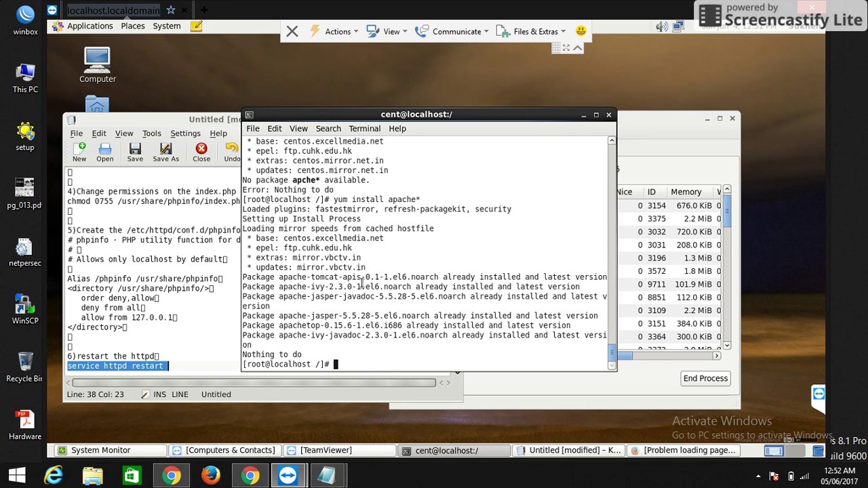This screenshot has height=488, width=868.
Task: Select the localhost.localdomain session tab
Action: tap(114, 10)
